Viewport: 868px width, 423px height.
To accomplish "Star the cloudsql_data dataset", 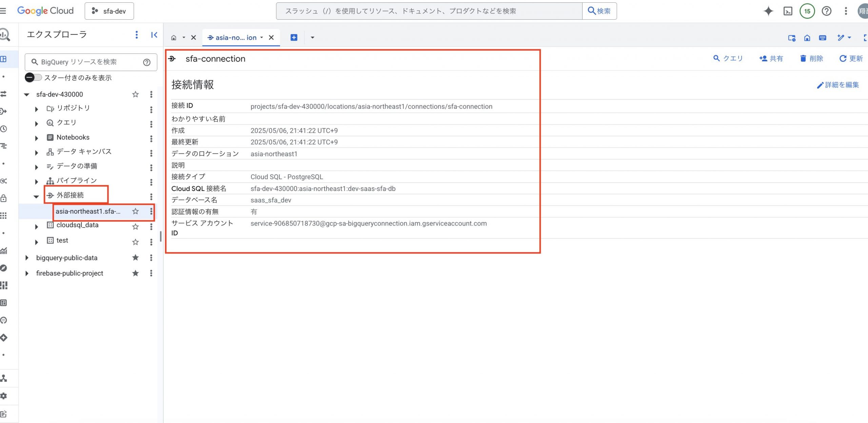I will pos(135,226).
